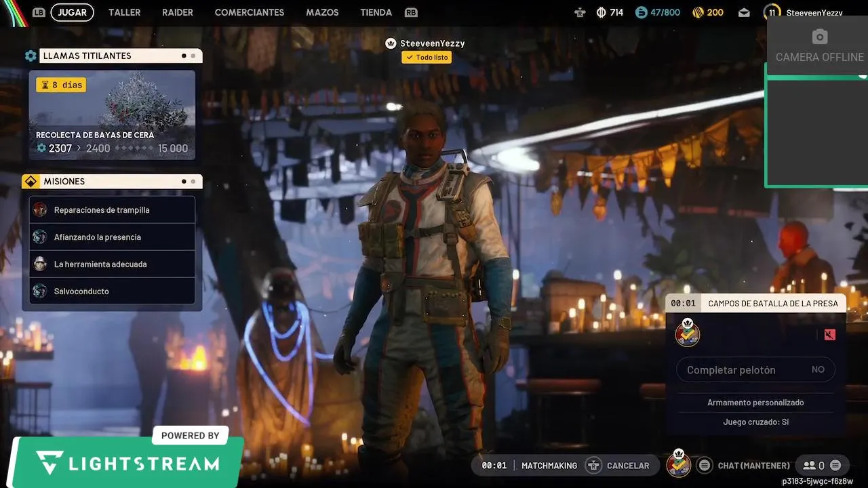Open the friends list people icon

pos(809,466)
